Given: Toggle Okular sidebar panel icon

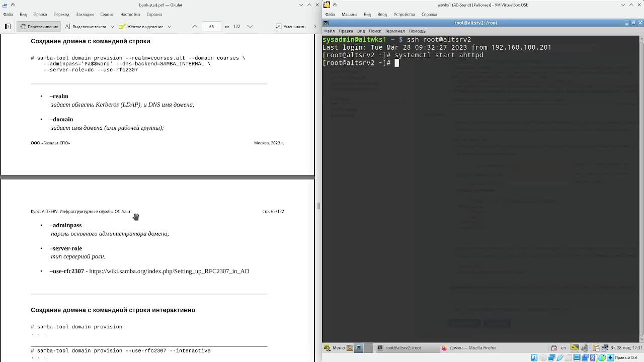Looking at the screenshot, I should pos(8,26).
